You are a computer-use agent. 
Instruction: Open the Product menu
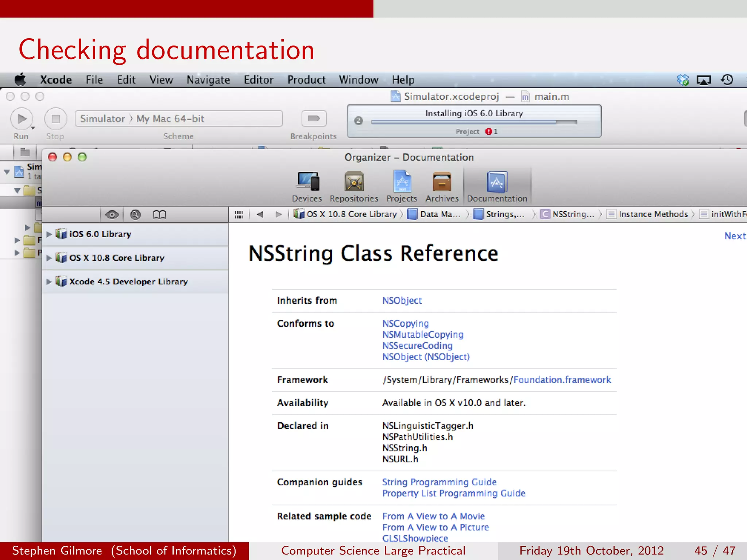306,80
